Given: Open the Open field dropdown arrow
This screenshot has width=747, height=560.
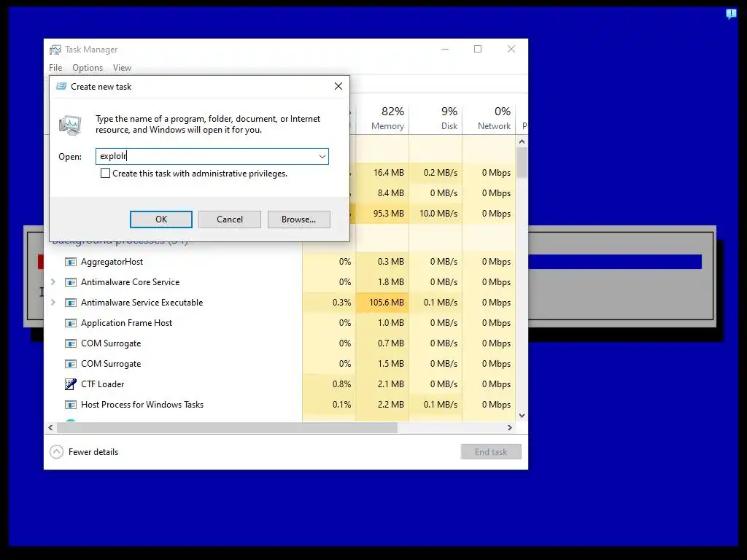Looking at the screenshot, I should pos(322,156).
